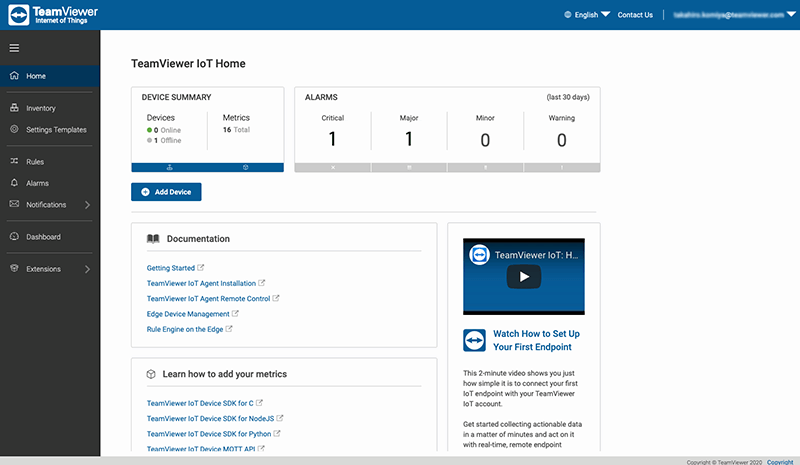Click the '0 Online' devices status
Screen dimensions: 800x465
click(164, 130)
